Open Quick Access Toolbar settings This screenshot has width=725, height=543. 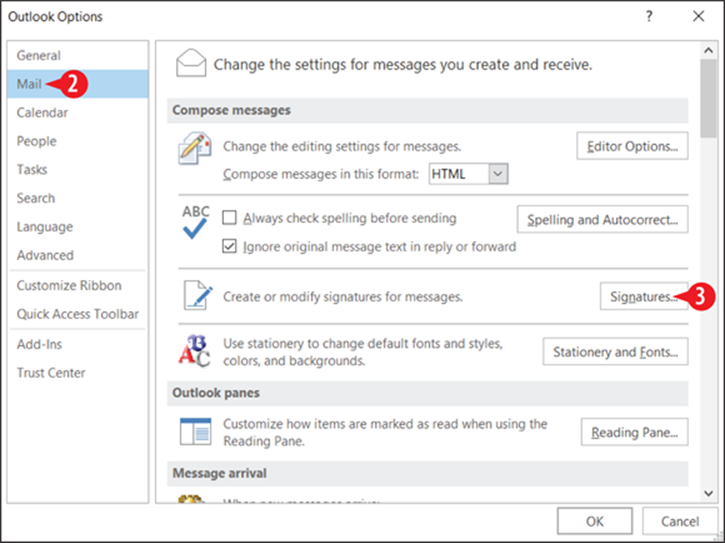(78, 314)
